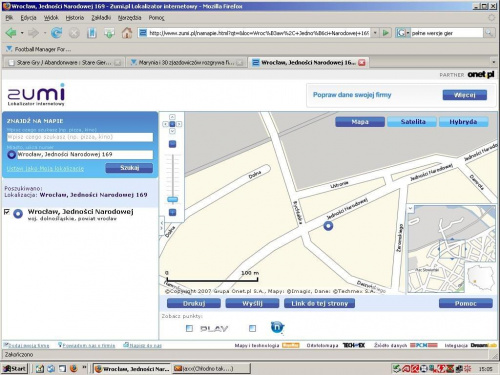Click the zumi logo
Image resolution: width=500 pixels, height=375 pixels.
click(x=36, y=95)
